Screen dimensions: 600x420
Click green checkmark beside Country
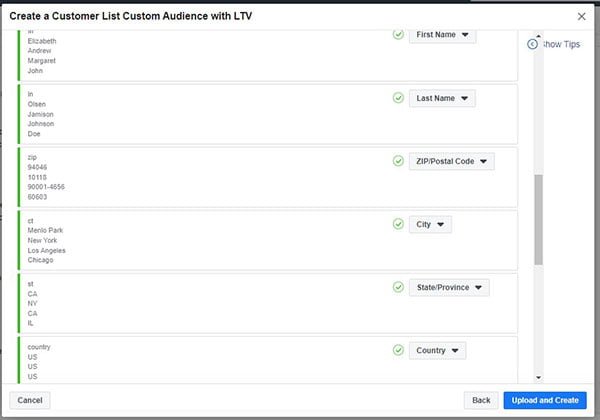coord(398,350)
